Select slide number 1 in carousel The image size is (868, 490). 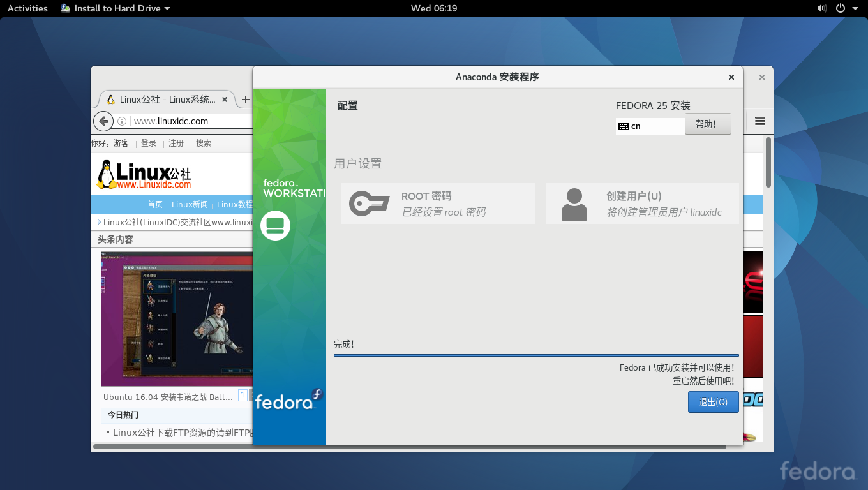tap(243, 396)
